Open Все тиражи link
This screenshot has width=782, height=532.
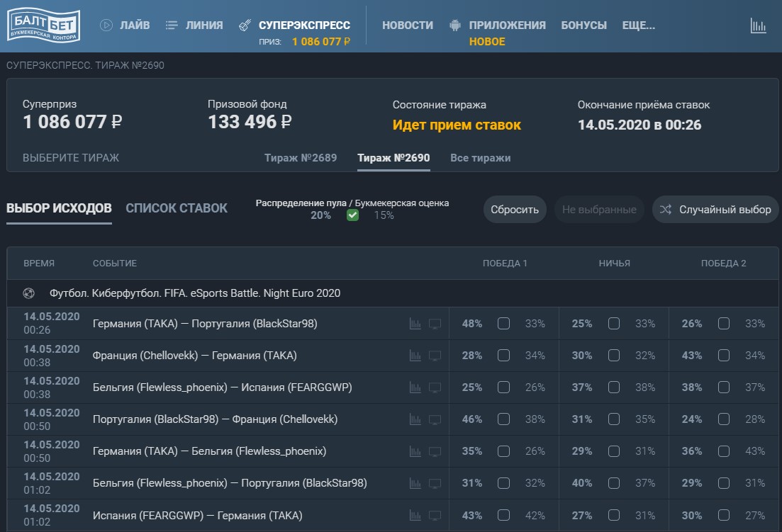(x=480, y=158)
